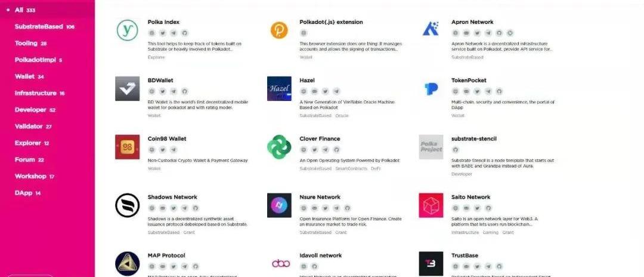The width and height of the screenshot is (644, 277).
Task: Select the SubstrateBased category filter
Action: pyautogui.click(x=39, y=27)
